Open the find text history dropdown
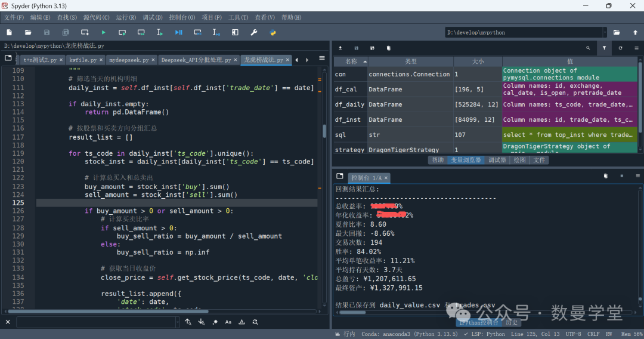 (x=177, y=322)
